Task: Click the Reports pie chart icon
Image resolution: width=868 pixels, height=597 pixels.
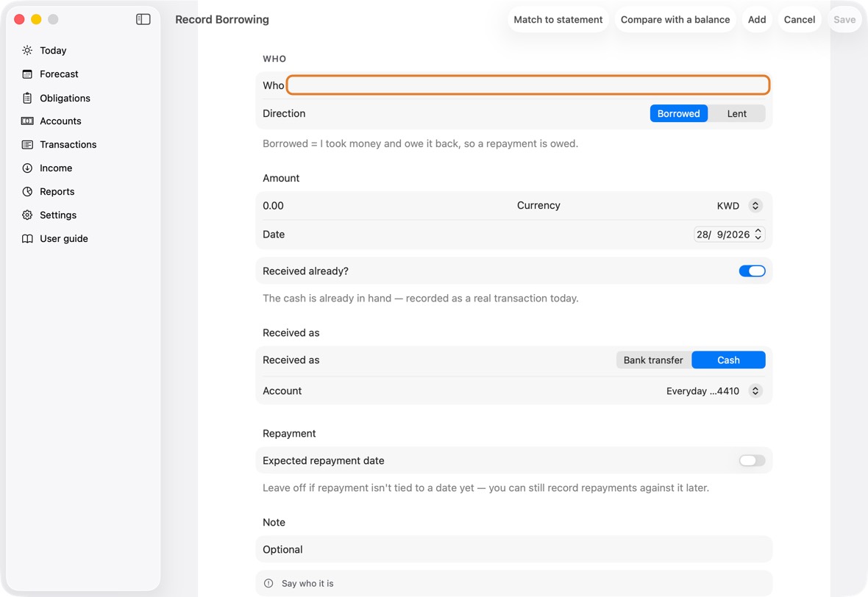Action: coord(27,191)
